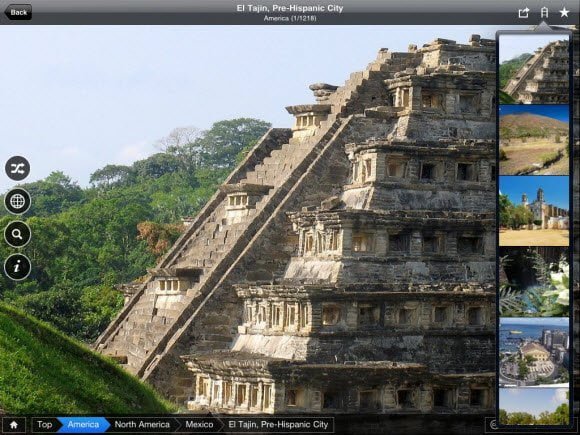Open the North America breadcrumb
580x435 pixels.
142,425
